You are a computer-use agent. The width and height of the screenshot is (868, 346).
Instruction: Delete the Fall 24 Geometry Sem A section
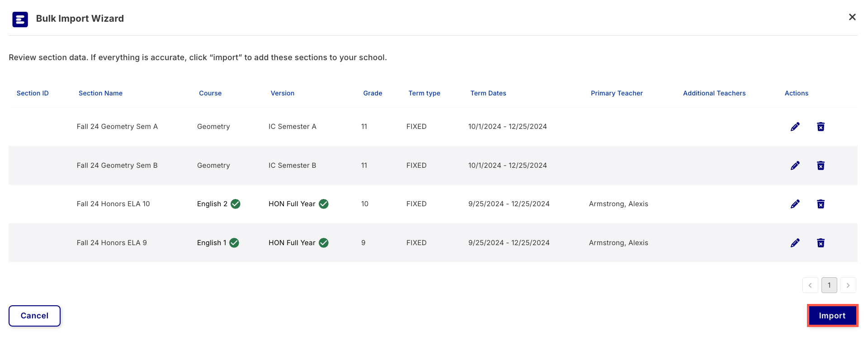[821, 127]
